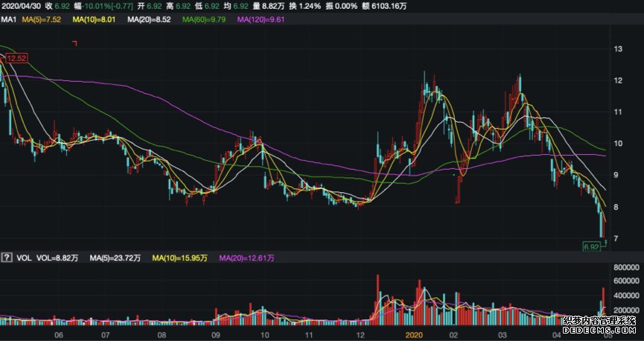Click the 2020/04/30 date in the header
The height and width of the screenshot is (341, 644).
22,6
